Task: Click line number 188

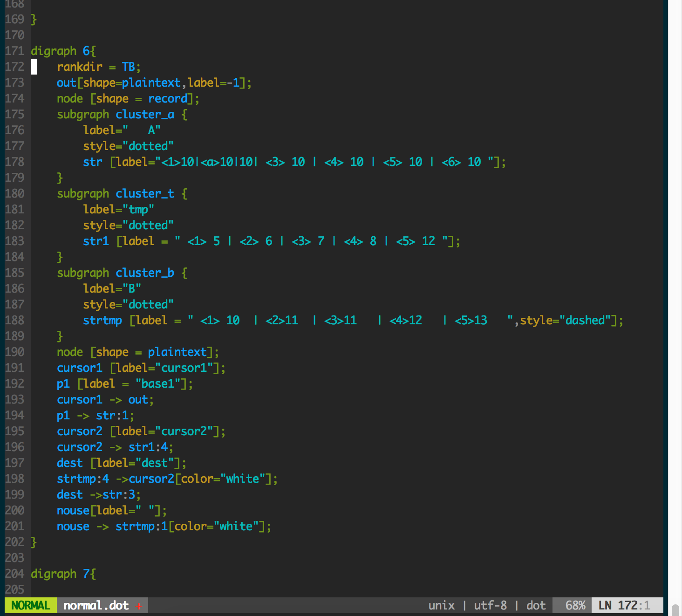Action: point(14,320)
